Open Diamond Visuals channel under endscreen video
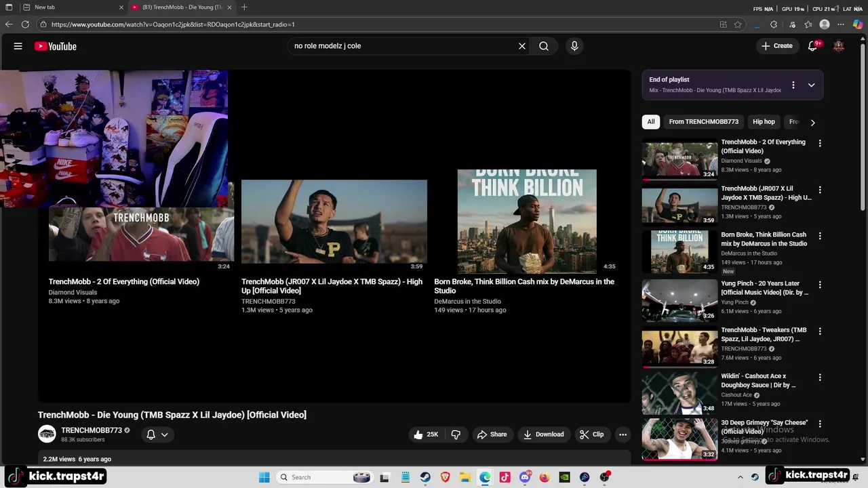Image resolution: width=868 pixels, height=488 pixels. point(73,292)
